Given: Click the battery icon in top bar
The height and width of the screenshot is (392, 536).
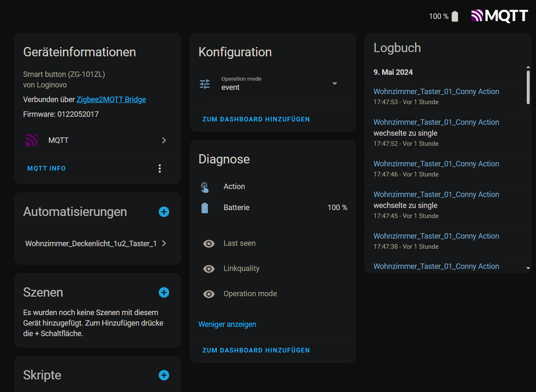Looking at the screenshot, I should coord(454,16).
